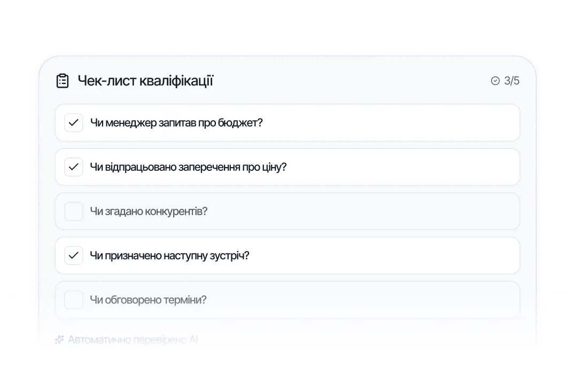Click the clipboard icon beside the checklist title
Viewport: 575px width, 392px height.
coord(63,80)
